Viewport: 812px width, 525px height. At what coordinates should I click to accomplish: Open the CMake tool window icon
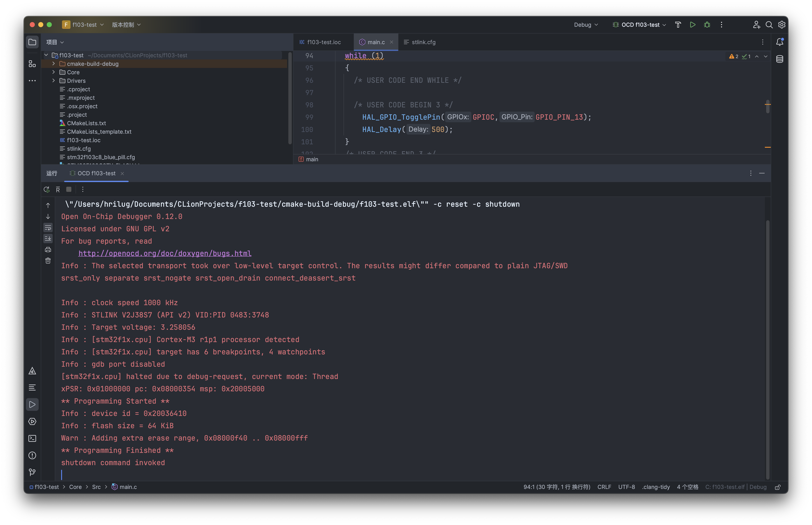point(32,371)
